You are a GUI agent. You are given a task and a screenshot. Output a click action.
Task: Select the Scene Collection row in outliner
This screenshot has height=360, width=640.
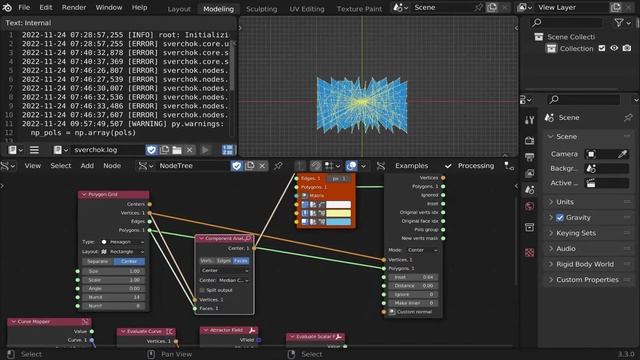[x=571, y=37]
